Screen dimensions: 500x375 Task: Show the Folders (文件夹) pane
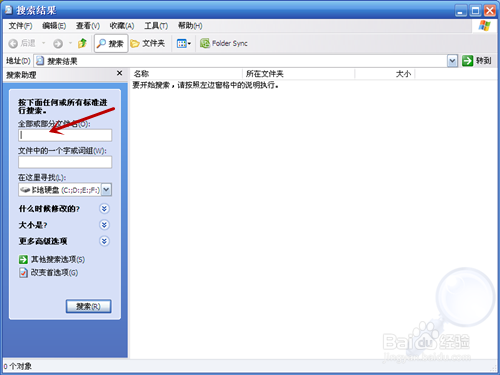(x=148, y=43)
